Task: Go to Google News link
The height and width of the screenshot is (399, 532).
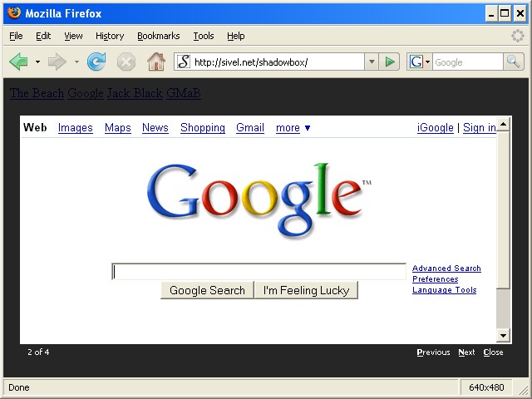Action: click(155, 128)
